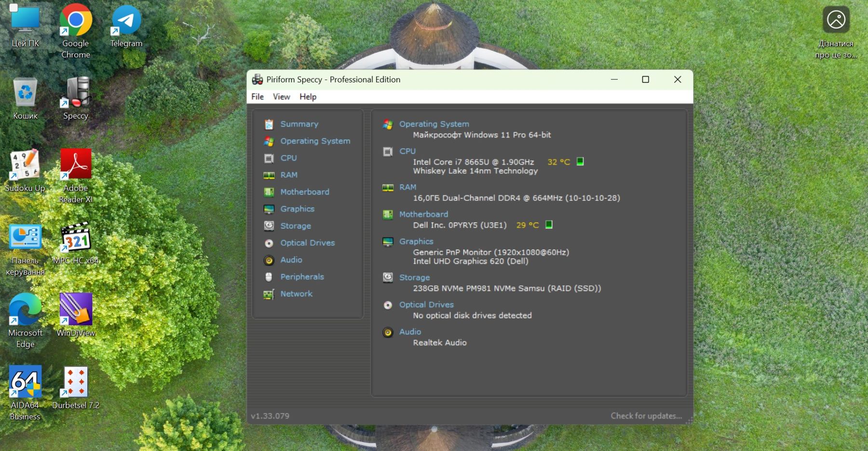Click the RAM stick icon in sidebar
868x451 pixels.
(x=269, y=175)
